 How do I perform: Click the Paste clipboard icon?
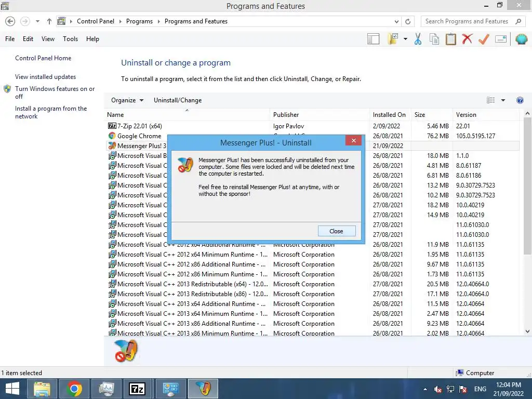450,39
